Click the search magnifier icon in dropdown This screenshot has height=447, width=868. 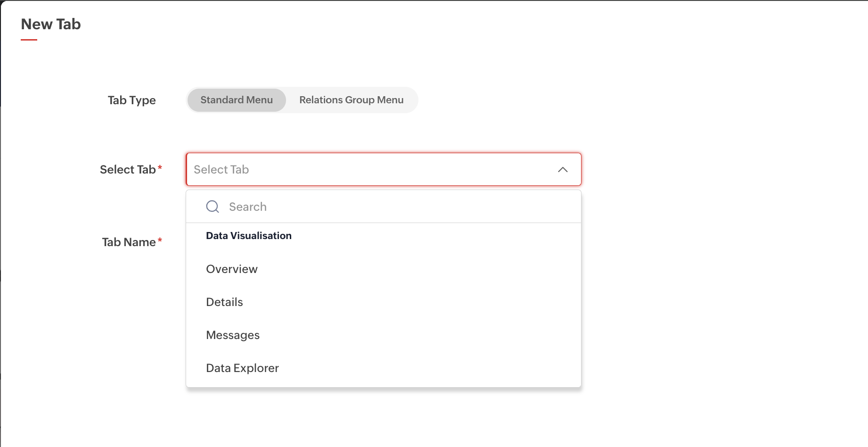tap(213, 207)
